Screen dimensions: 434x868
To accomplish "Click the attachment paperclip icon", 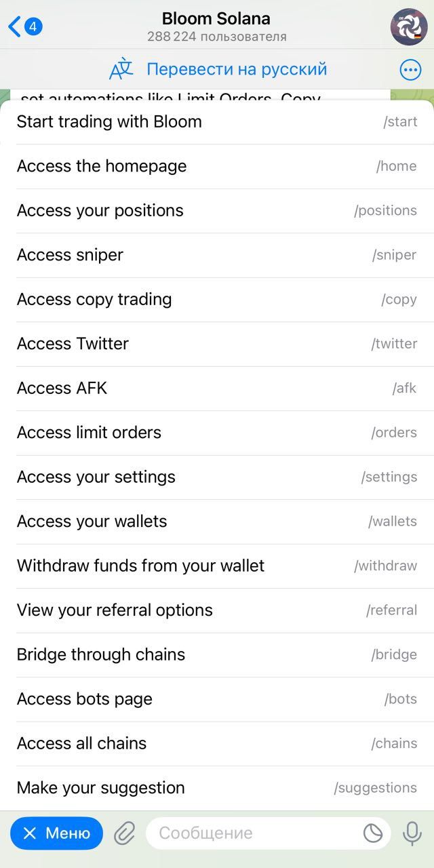I will coord(124,833).
